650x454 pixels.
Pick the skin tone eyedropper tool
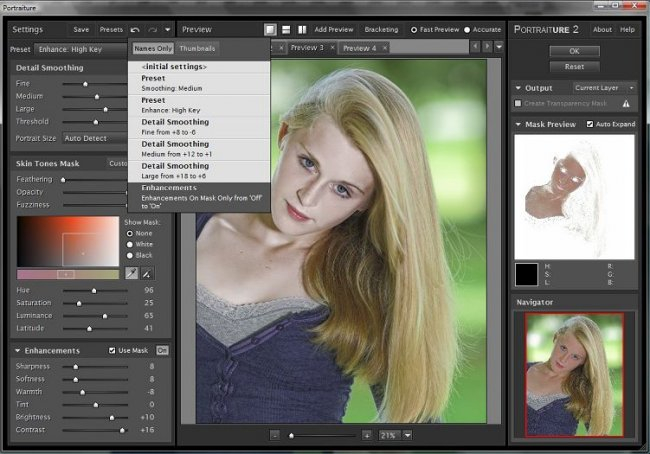point(131,273)
